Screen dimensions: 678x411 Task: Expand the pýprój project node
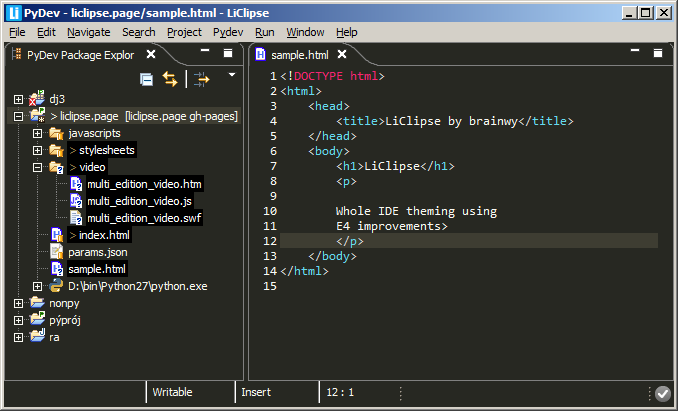(x=18, y=320)
